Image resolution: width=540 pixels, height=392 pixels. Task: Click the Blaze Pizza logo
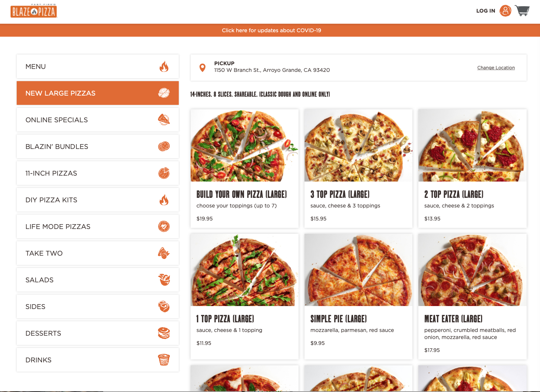(34, 11)
